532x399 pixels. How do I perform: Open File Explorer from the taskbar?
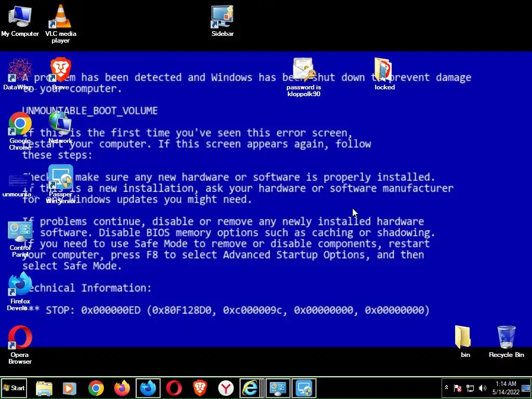[44, 388]
